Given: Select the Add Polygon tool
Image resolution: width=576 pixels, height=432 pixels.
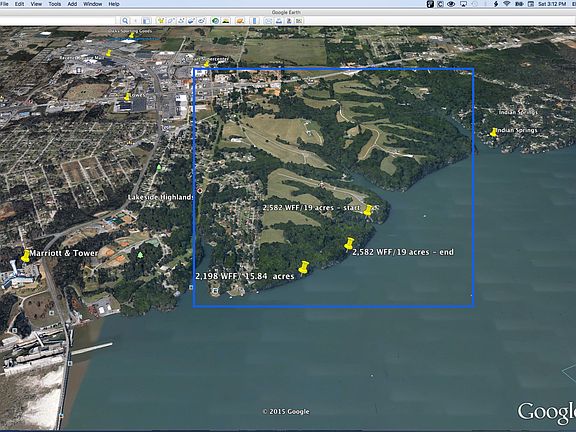Looking at the screenshot, I should pos(171,21).
